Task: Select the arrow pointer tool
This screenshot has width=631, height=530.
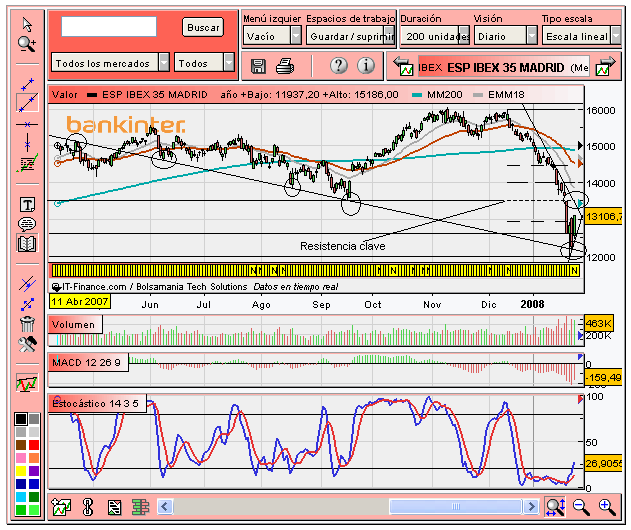Action: pos(27,24)
